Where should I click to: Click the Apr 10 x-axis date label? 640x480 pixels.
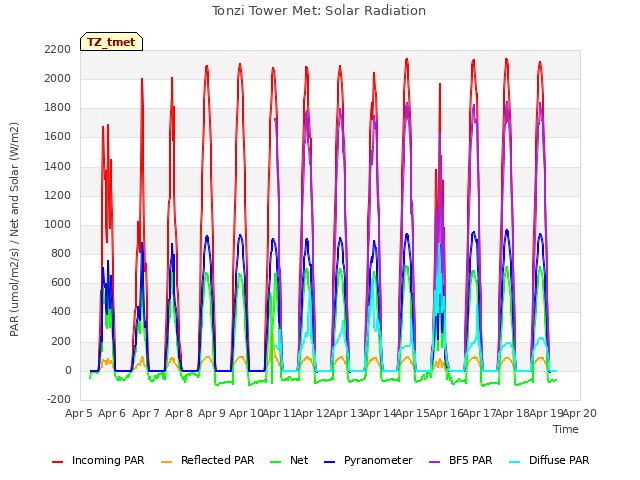(x=246, y=413)
